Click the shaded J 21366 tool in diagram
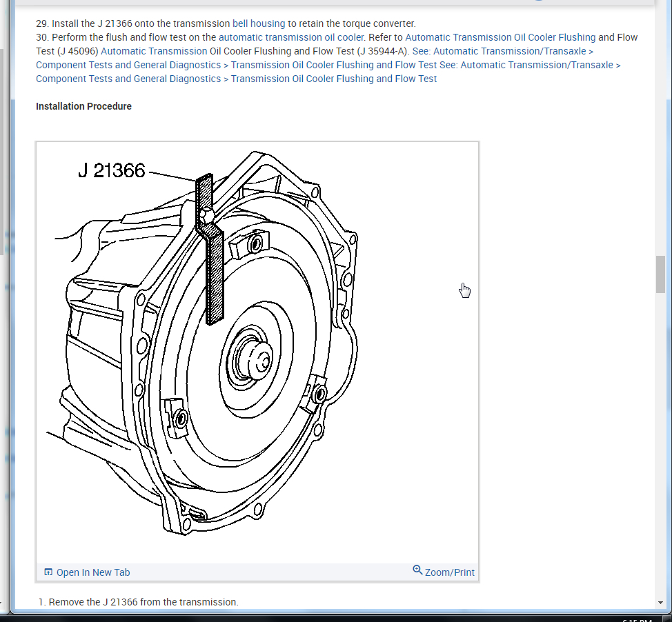 click(x=210, y=249)
